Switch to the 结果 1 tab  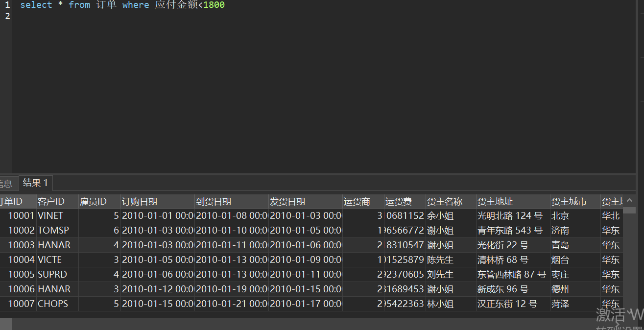[36, 183]
